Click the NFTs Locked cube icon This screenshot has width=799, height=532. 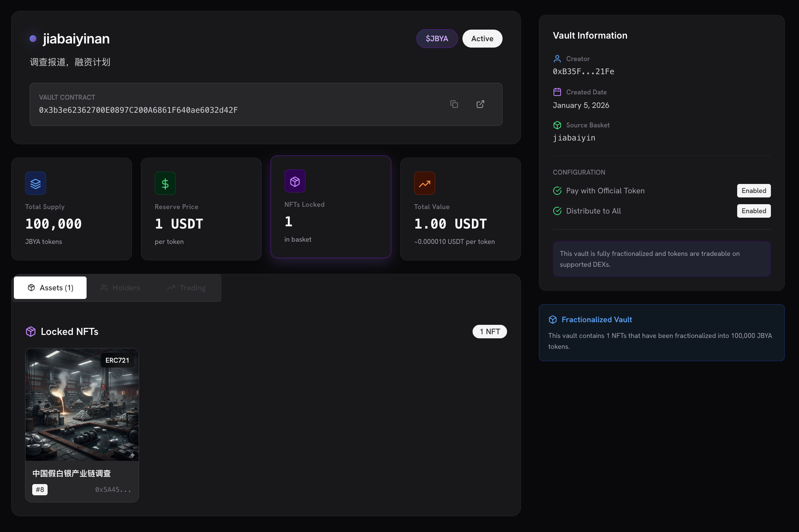tap(295, 181)
